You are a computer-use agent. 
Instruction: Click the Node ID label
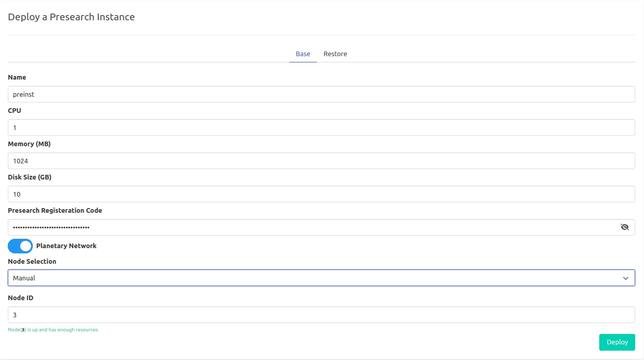pos(20,298)
